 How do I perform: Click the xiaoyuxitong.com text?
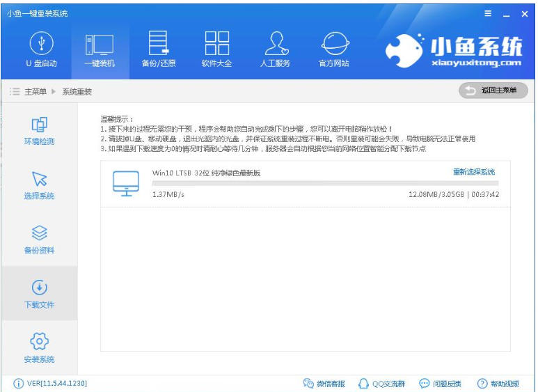[476, 63]
